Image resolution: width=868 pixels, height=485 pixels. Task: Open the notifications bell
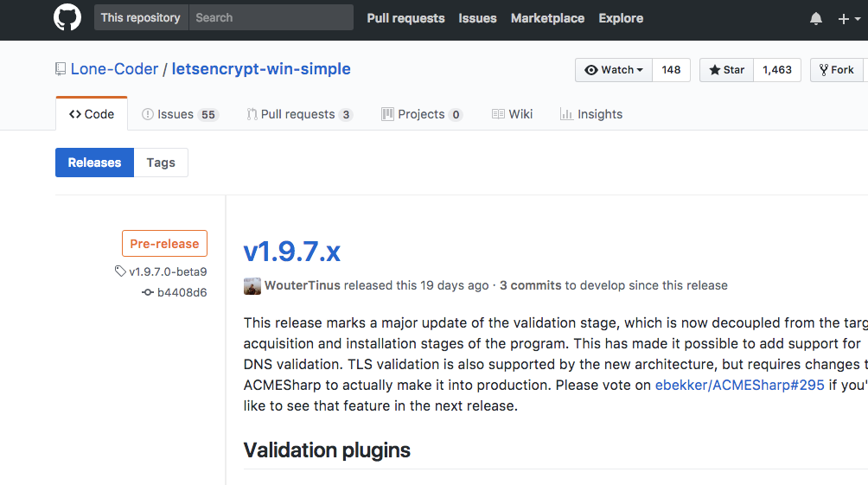[815, 19]
